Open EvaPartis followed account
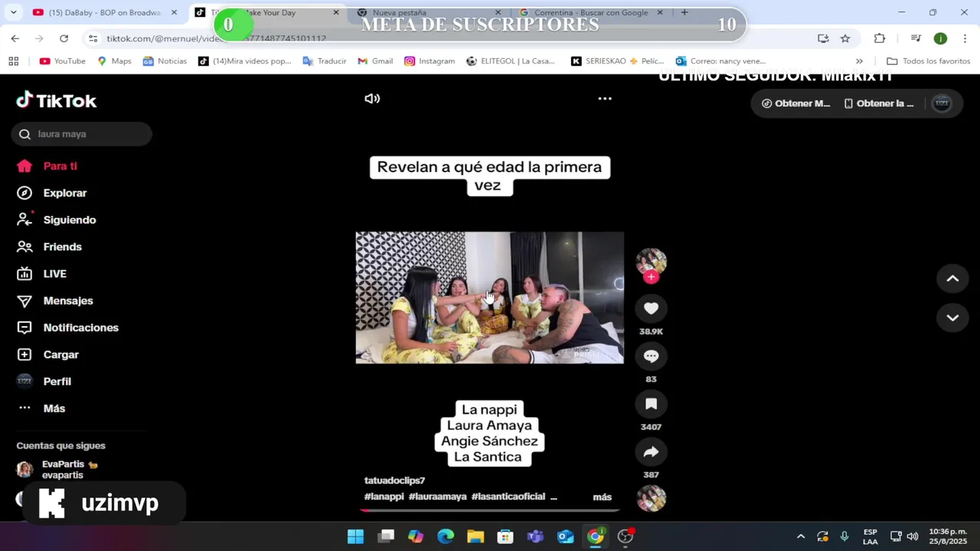The image size is (980, 551). pos(58,470)
